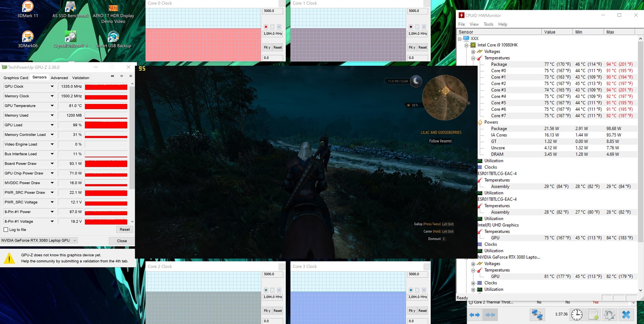Screen dimensions: 644x324
Task: Open the GPU Temperature sensor dropdown
Action: click(x=52, y=106)
